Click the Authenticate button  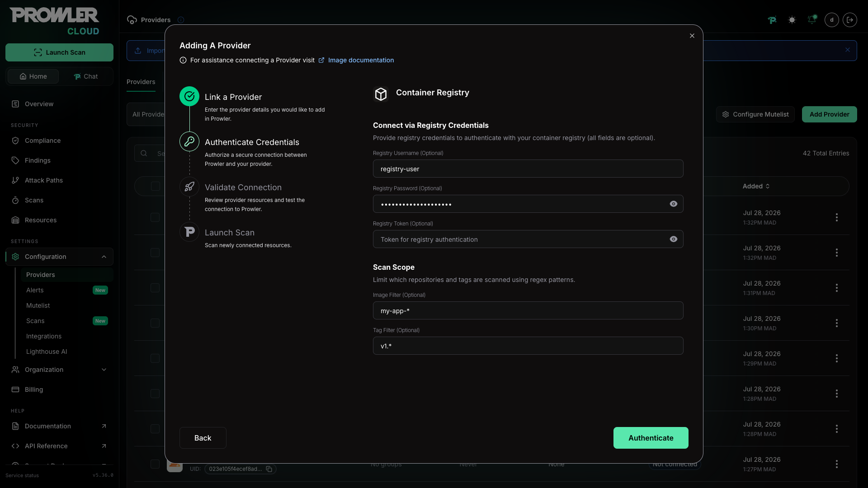pos(651,438)
